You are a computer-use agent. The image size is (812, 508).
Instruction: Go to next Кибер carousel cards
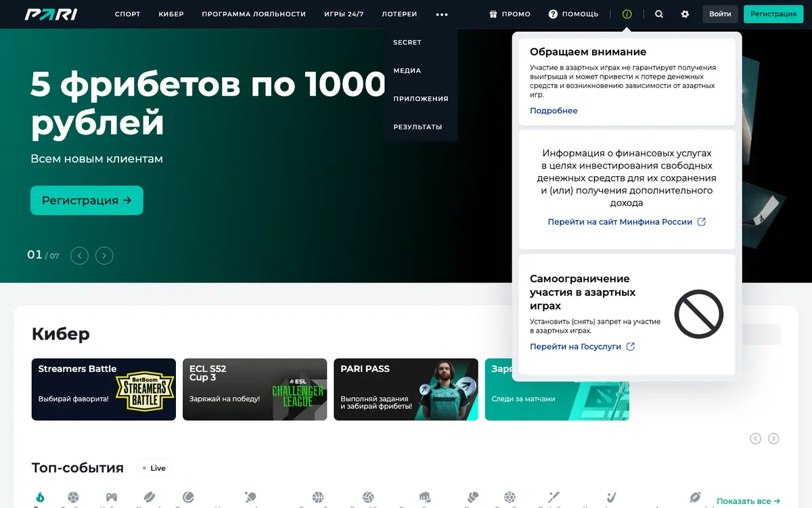coord(773,438)
